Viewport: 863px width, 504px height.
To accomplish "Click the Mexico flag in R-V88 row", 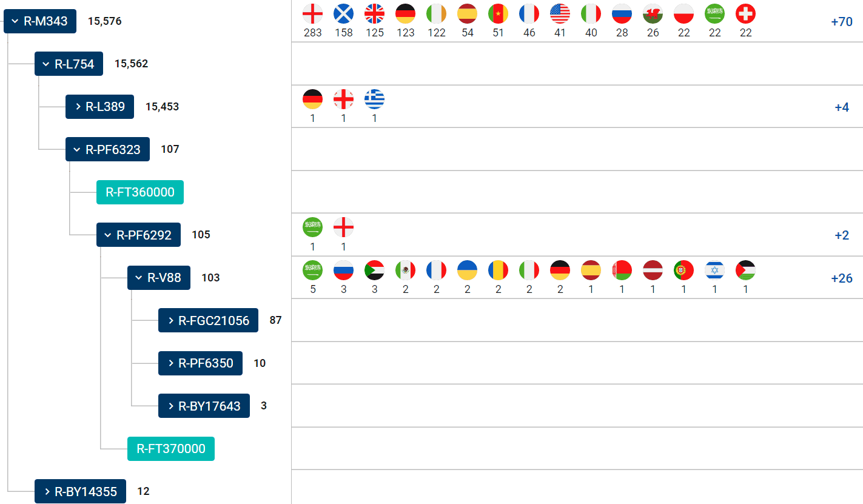I will point(405,270).
